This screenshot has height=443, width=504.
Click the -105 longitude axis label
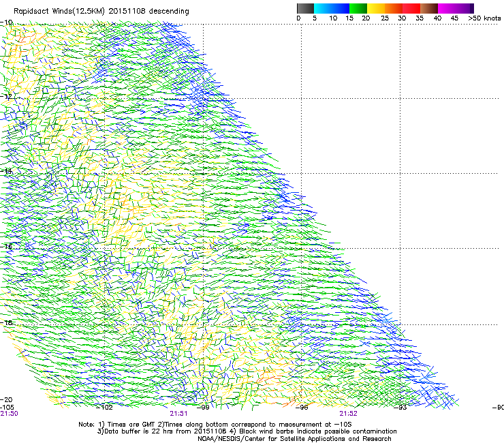point(7,408)
